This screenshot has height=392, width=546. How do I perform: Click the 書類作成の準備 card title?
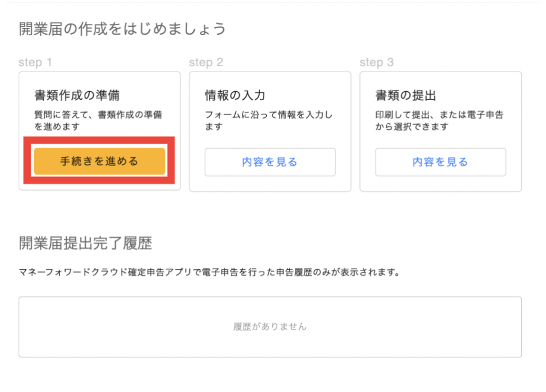[x=77, y=95]
